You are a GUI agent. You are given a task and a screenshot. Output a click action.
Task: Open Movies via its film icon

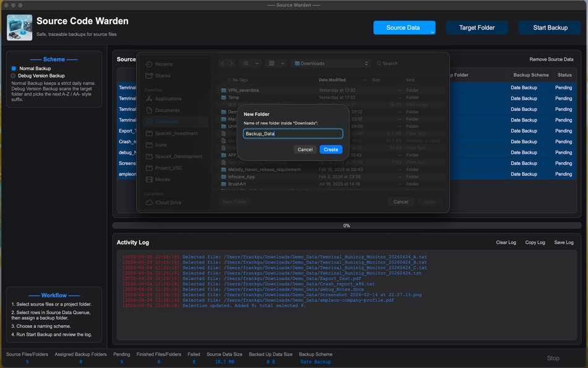(149, 180)
